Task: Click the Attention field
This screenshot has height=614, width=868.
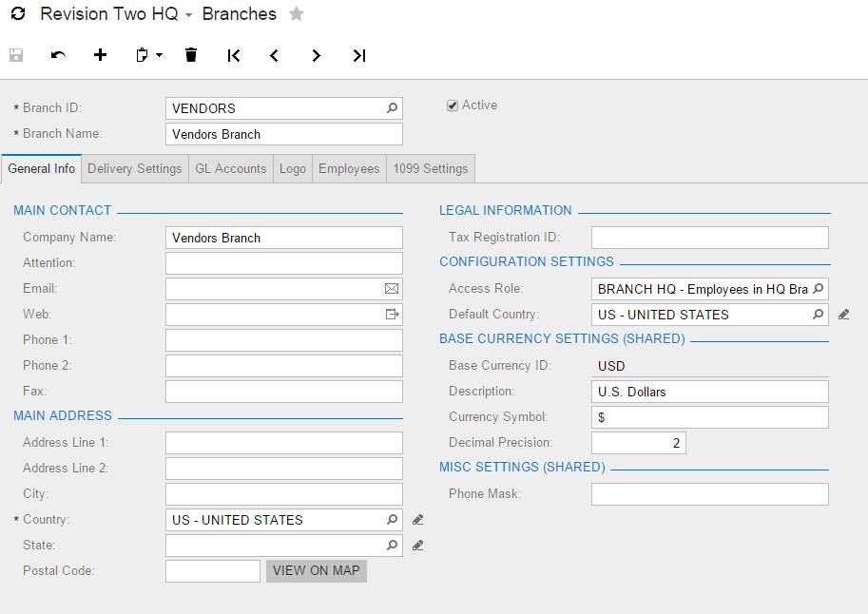Action: pos(284,263)
